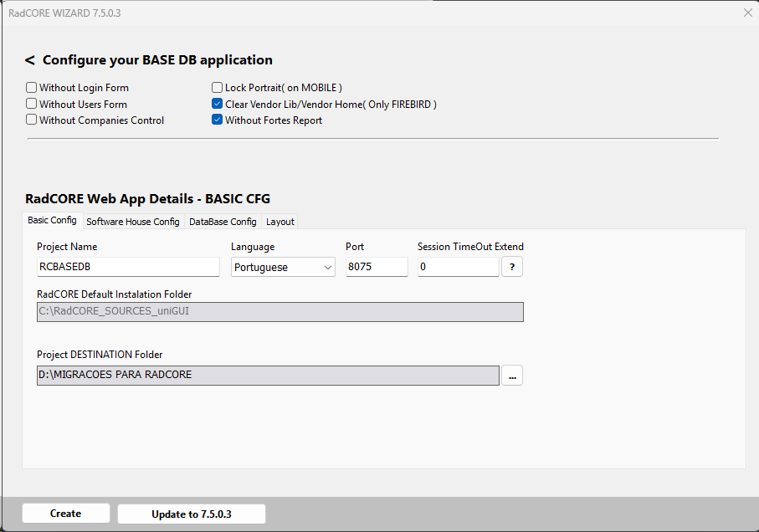Check the Without Users Form option
The width and height of the screenshot is (759, 532).
(x=32, y=105)
